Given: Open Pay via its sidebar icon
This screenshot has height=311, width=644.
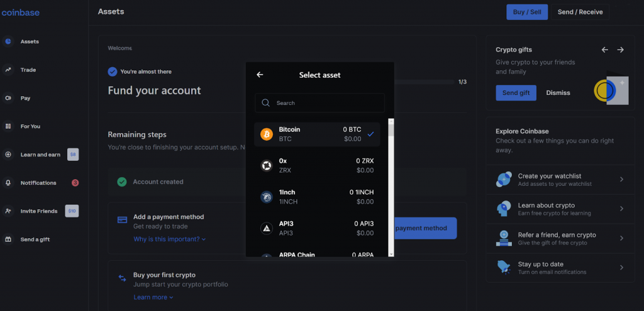Looking at the screenshot, I should 8,98.
